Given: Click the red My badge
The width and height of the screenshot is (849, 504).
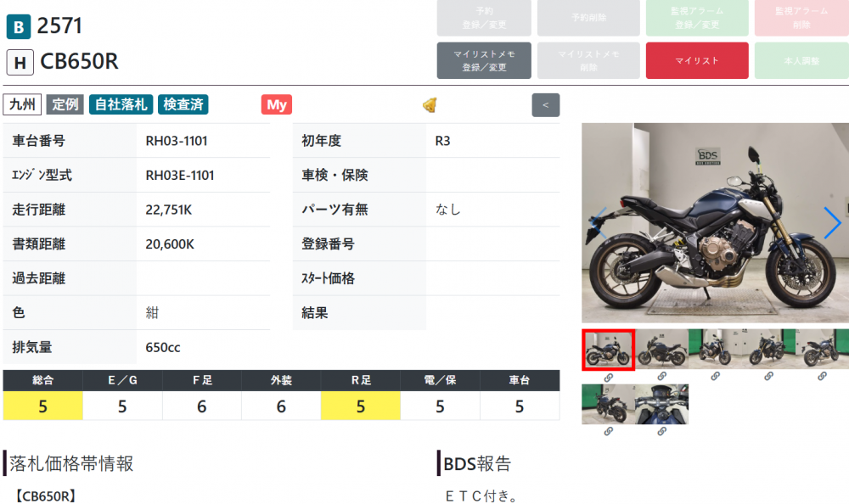Looking at the screenshot, I should [277, 104].
